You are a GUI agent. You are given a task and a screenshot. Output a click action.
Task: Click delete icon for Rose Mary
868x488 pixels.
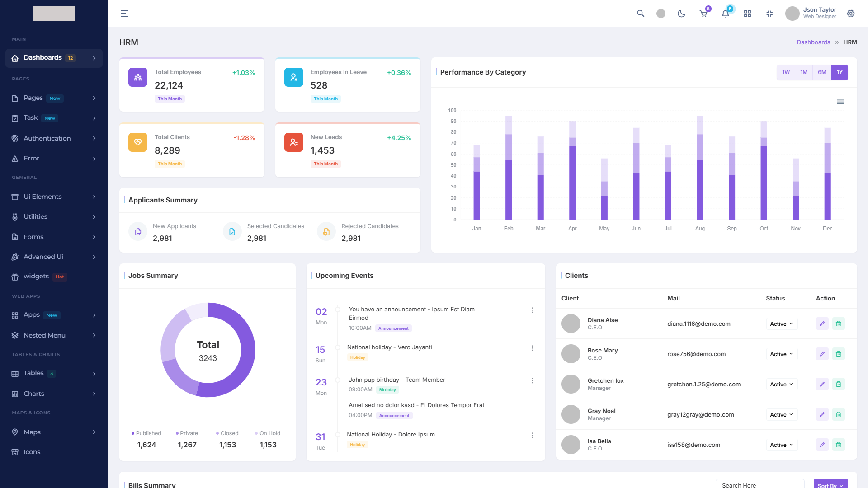pos(838,354)
